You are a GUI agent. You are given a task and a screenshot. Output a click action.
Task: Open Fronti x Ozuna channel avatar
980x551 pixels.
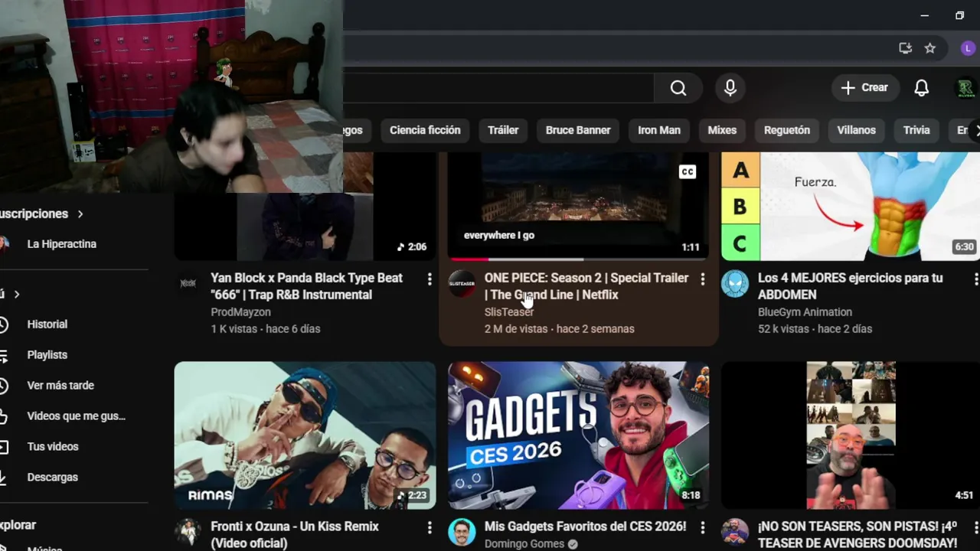pos(188,532)
